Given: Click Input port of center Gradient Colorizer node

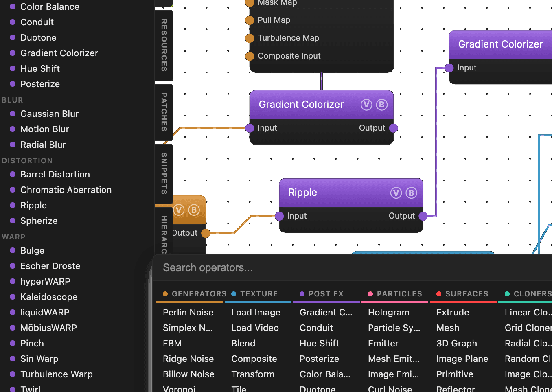Looking at the screenshot, I should [250, 128].
